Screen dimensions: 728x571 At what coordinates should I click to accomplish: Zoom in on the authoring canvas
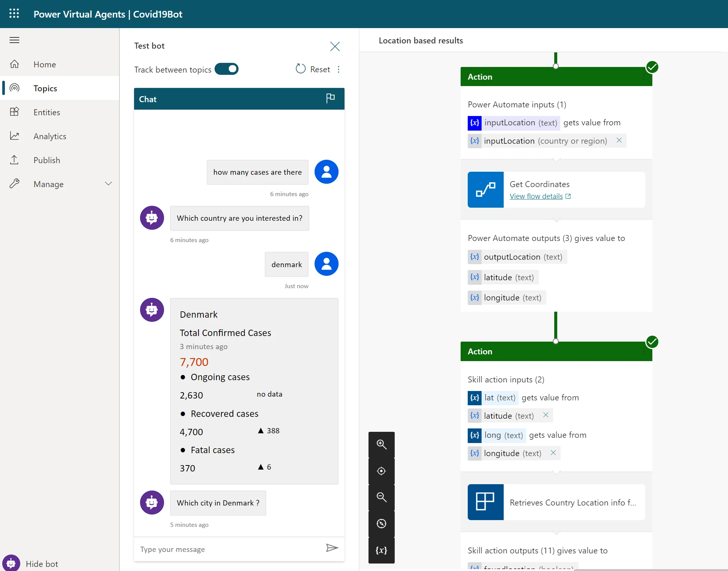click(382, 445)
